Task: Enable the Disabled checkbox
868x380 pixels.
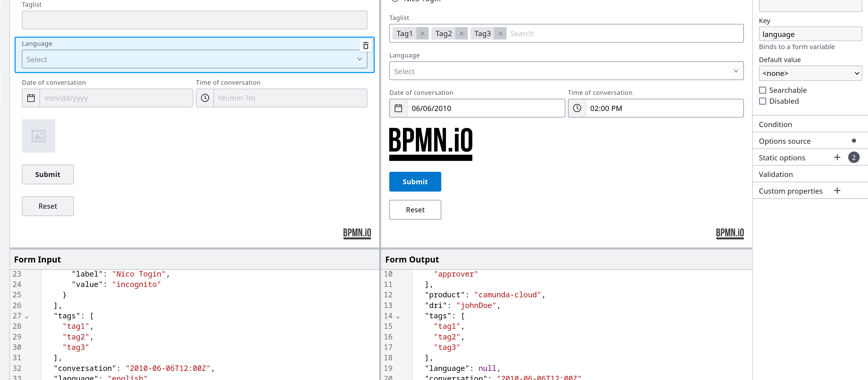Action: click(763, 101)
